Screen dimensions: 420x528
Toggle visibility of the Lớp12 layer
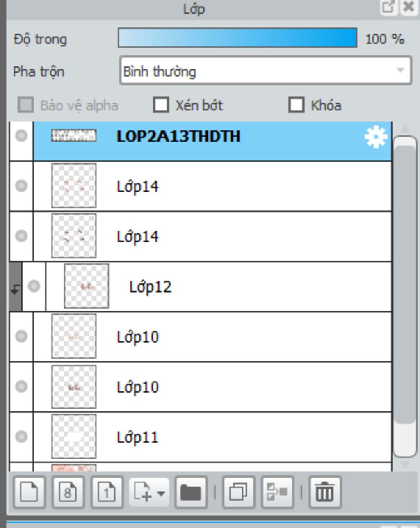coord(34,286)
